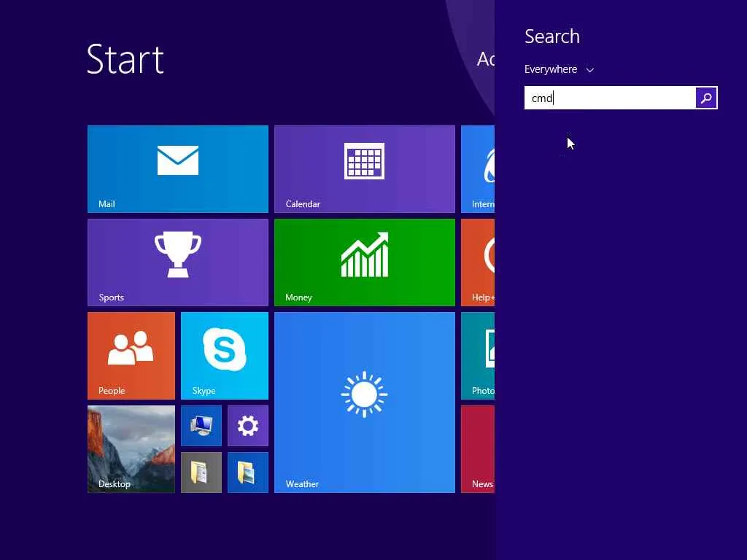Open the Desktop tile
Image resolution: width=747 pixels, height=560 pixels.
pyautogui.click(x=131, y=449)
